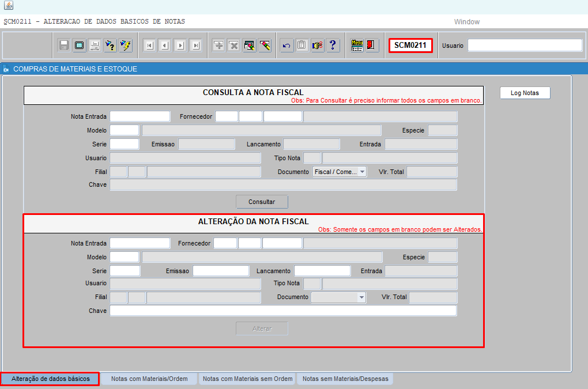Open Notas sem Materiais/Despesas tab
The height and width of the screenshot is (389, 588).
345,379
